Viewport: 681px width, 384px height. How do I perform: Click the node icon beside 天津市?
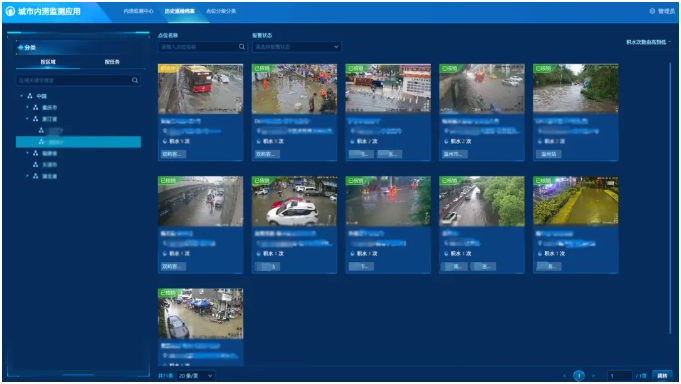pos(36,165)
